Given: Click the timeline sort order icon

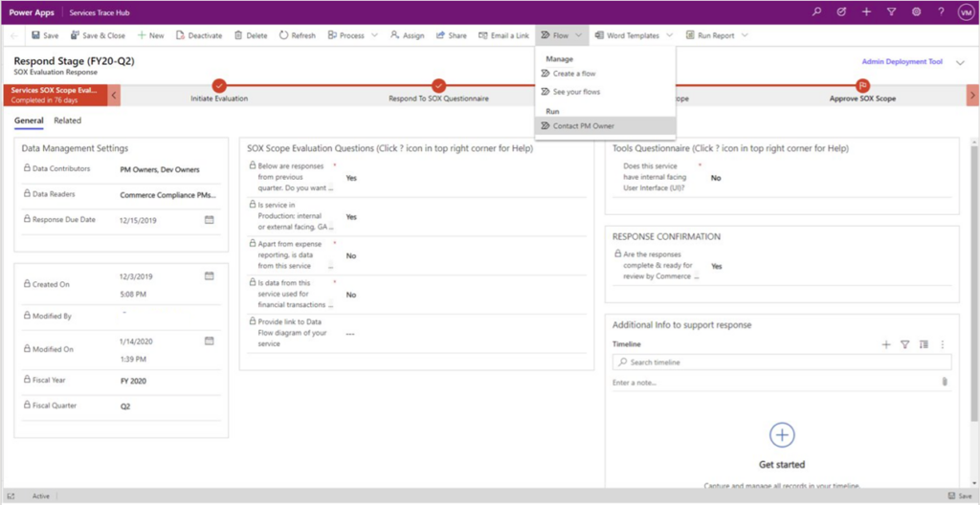Looking at the screenshot, I should (x=924, y=344).
